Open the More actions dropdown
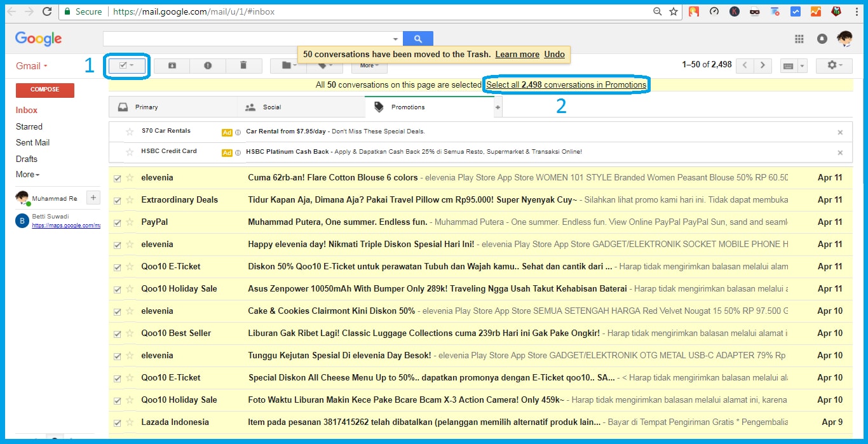868x444 pixels. pyautogui.click(x=369, y=65)
